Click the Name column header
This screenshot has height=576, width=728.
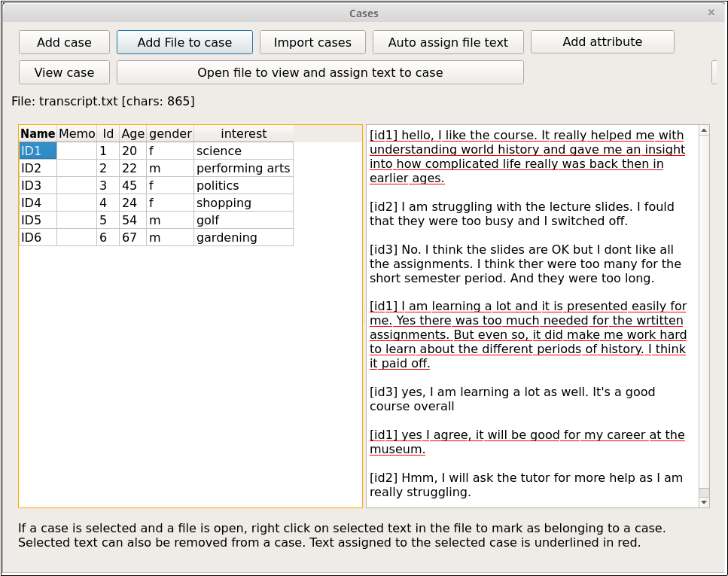[x=38, y=134]
